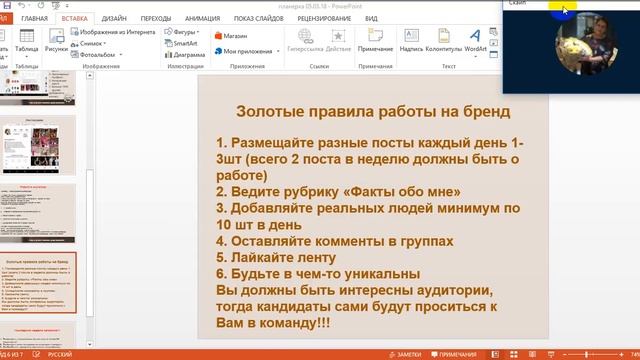Image resolution: width=640 pixels, height=360 pixels.
Task: Click the Фотоальбом icon
Action: coord(75,54)
